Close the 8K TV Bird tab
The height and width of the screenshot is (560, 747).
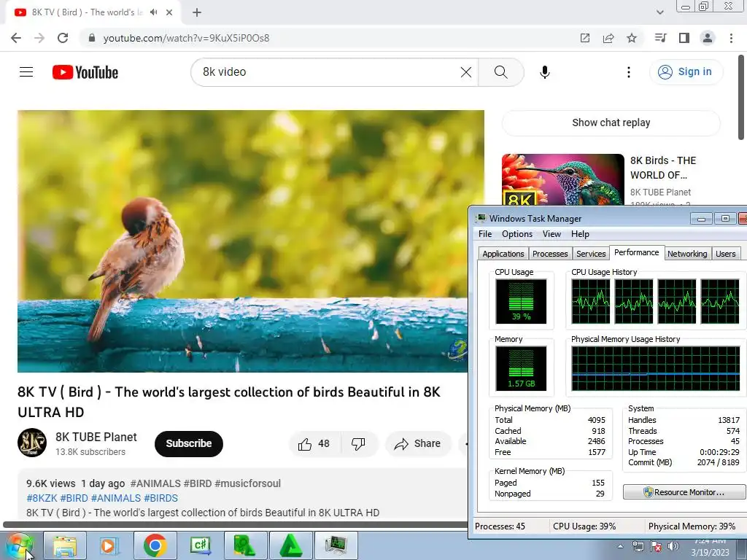[x=169, y=12]
